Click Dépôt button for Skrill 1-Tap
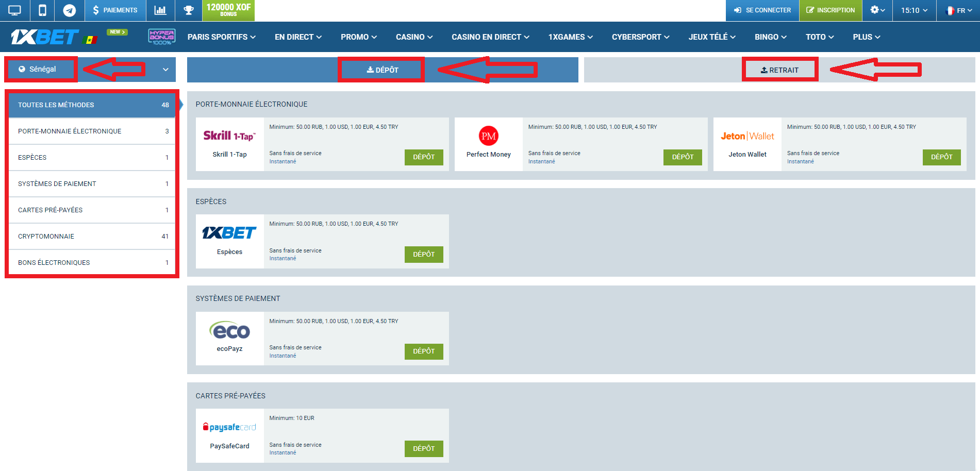 pyautogui.click(x=424, y=157)
